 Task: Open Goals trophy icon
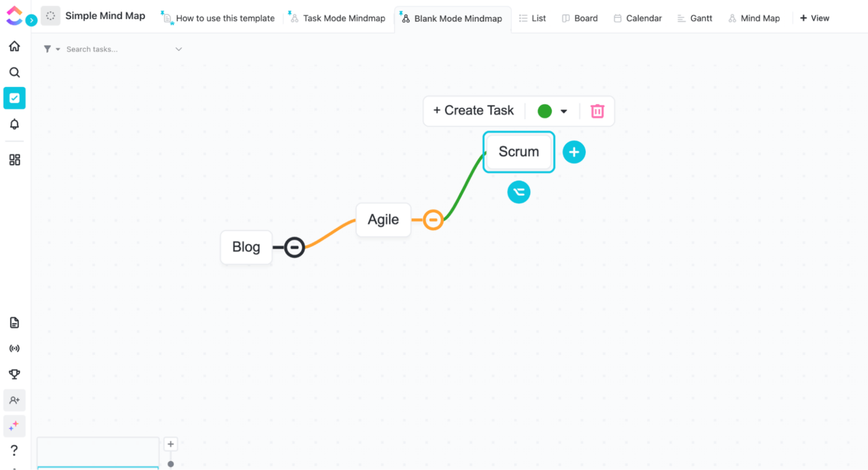[x=14, y=374]
